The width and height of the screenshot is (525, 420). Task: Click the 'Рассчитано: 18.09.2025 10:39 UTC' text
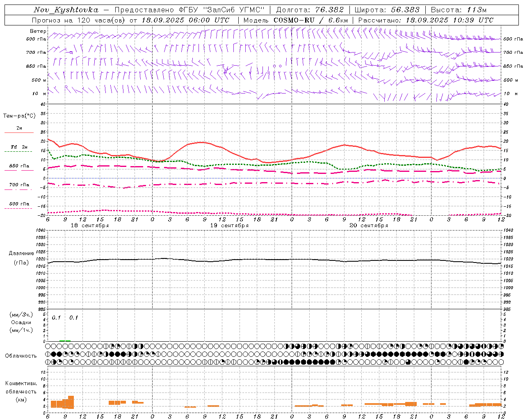pos(426,20)
